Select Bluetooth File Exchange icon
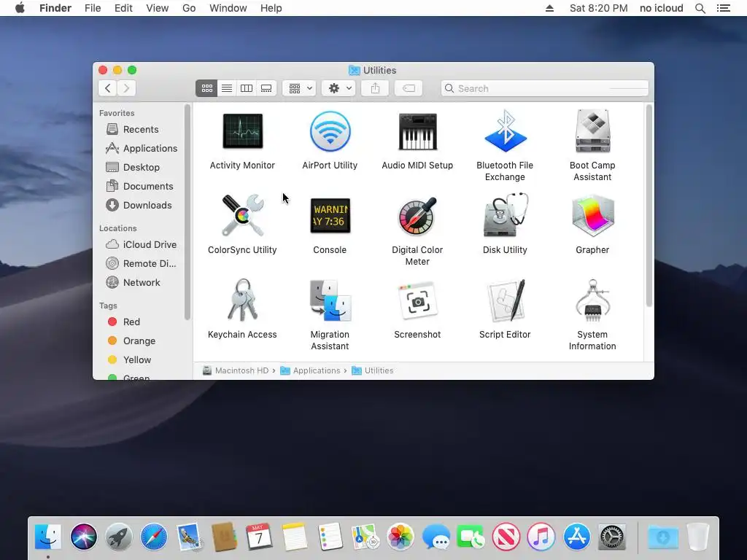This screenshot has width=747, height=560. tap(505, 131)
